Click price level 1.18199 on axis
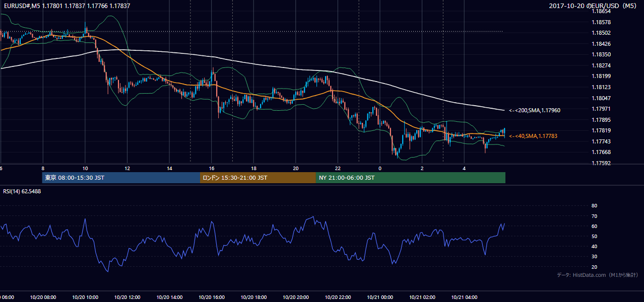The image size is (644, 302). click(x=601, y=77)
